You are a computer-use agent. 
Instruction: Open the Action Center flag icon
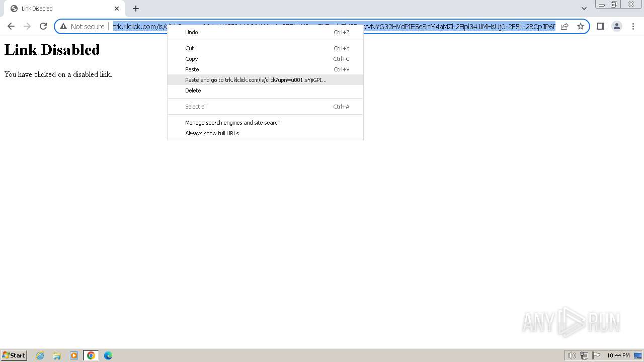click(x=596, y=355)
